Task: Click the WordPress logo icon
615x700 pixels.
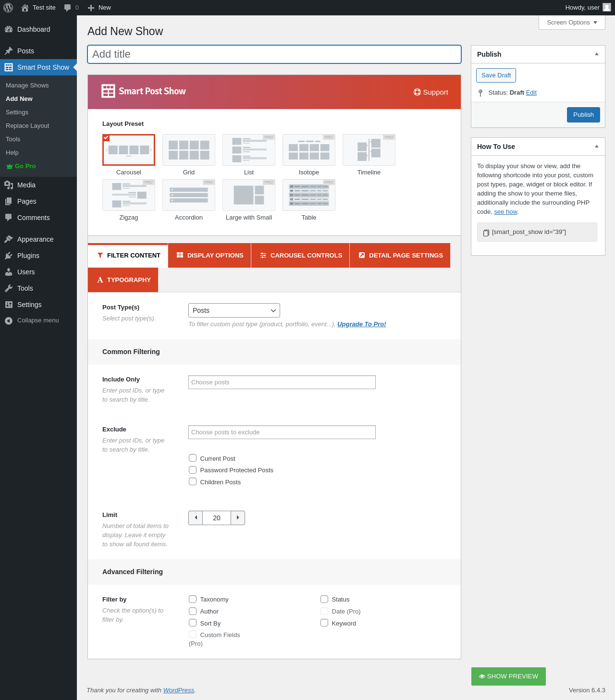Action: 8,8
